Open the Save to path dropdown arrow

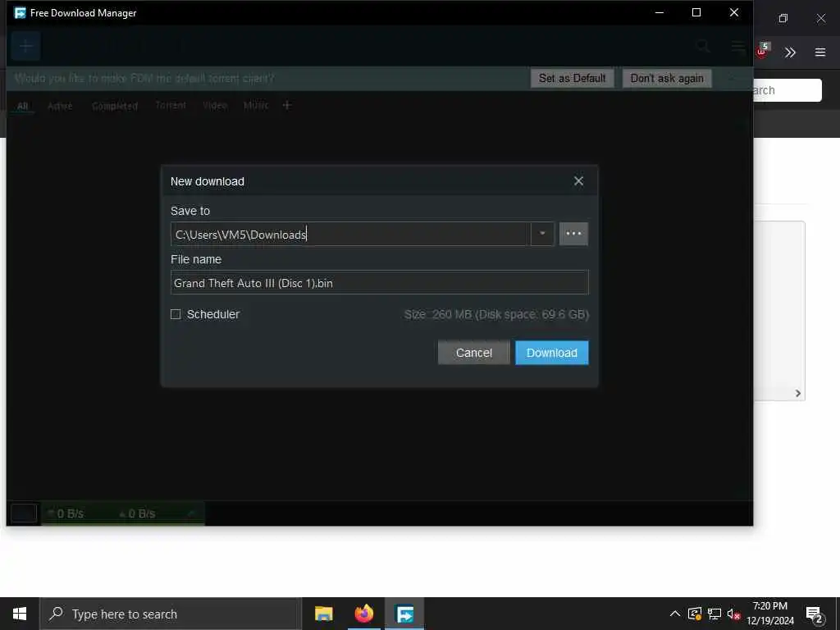(x=542, y=234)
